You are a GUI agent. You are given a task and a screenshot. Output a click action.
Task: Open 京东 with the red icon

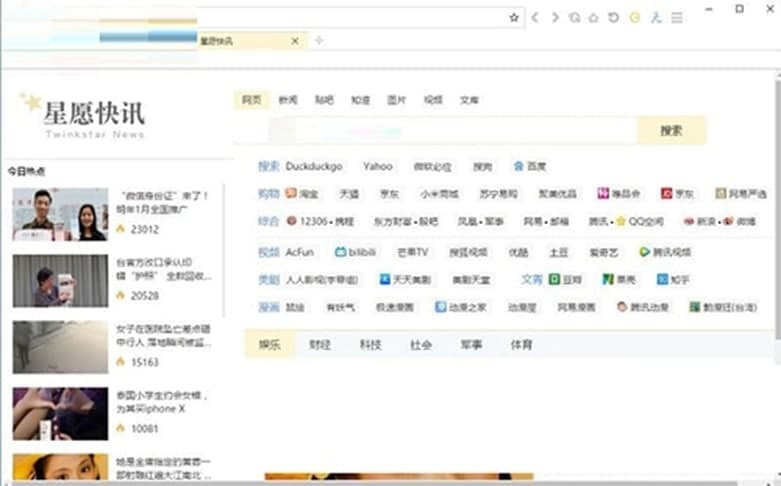tap(677, 193)
